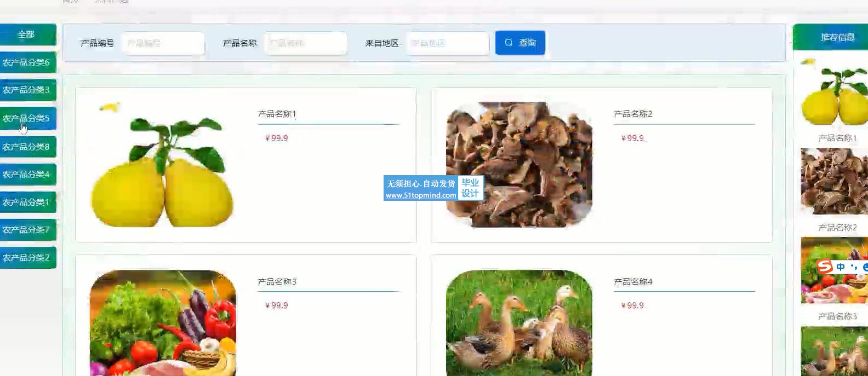This screenshot has width=868, height=376.
Task: Select category 农产品分类7
Action: (28, 230)
